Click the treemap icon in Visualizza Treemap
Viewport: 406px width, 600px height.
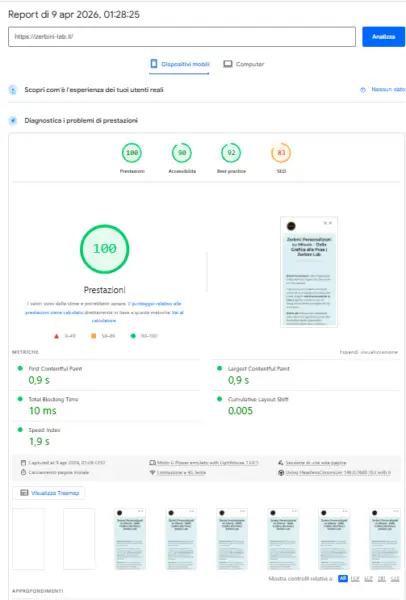pyautogui.click(x=24, y=493)
